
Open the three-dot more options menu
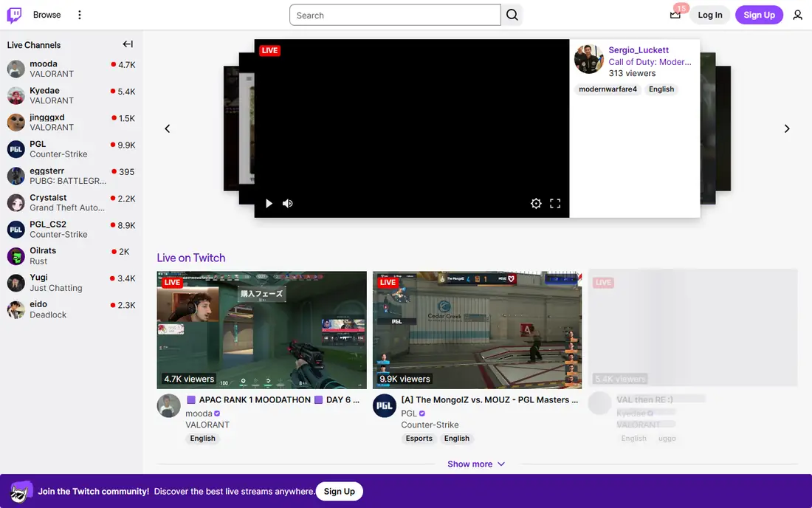click(x=79, y=15)
